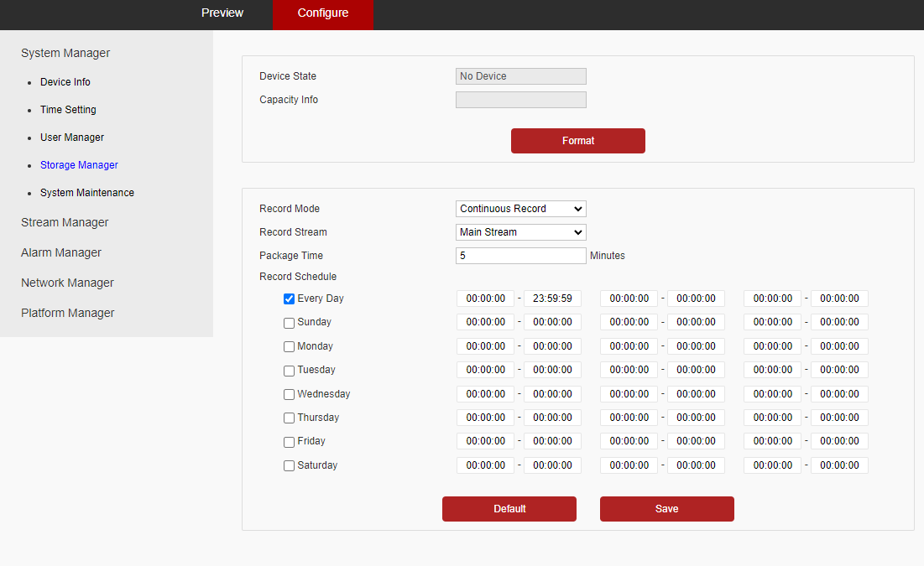Open Device Info page

(x=65, y=82)
